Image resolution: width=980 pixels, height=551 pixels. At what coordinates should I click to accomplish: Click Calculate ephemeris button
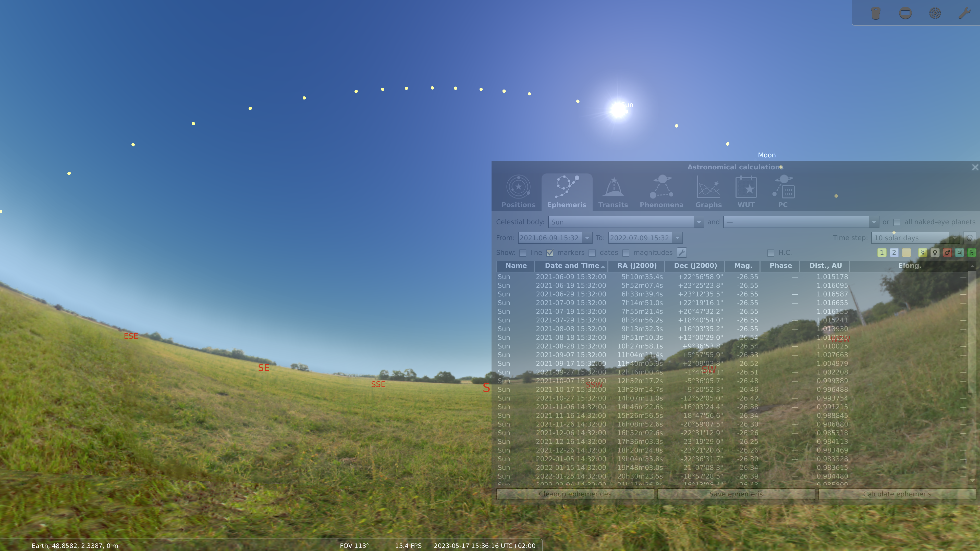click(897, 494)
